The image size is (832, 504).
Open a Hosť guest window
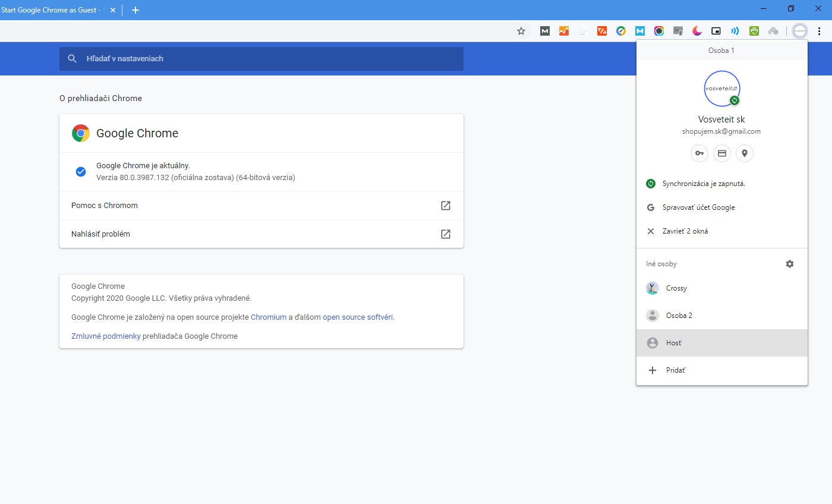click(722, 343)
